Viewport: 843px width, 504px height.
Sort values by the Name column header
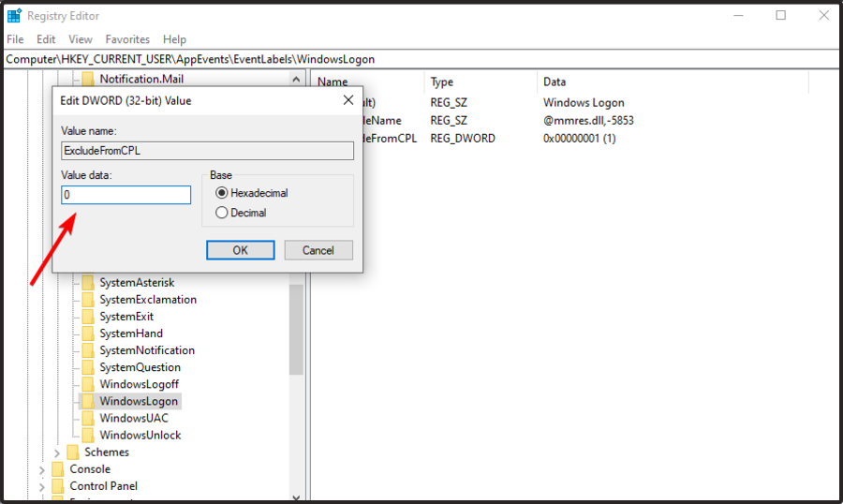tap(333, 82)
